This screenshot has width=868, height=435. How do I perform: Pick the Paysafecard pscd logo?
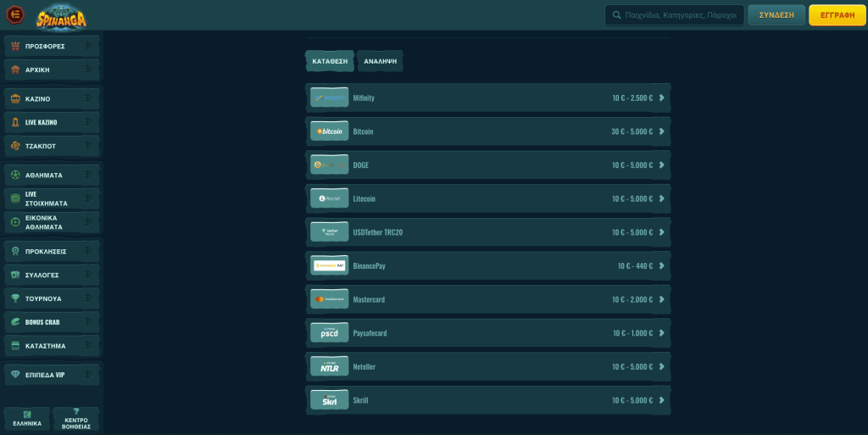pyautogui.click(x=329, y=333)
